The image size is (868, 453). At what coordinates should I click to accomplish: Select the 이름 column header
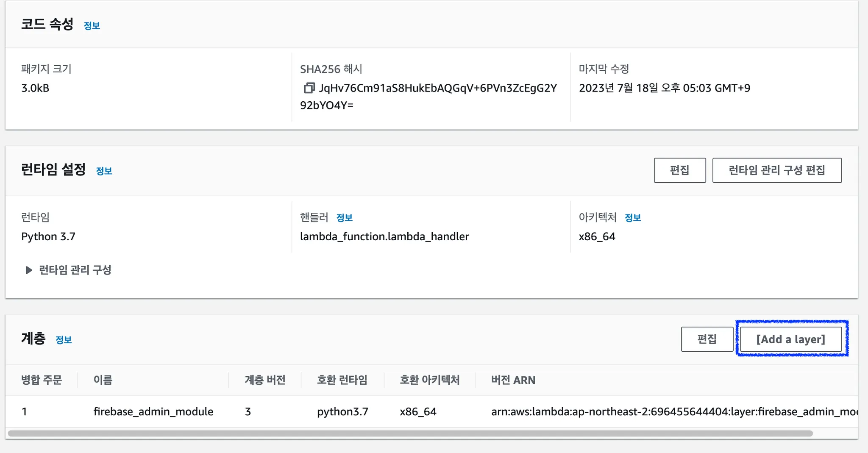[103, 380]
